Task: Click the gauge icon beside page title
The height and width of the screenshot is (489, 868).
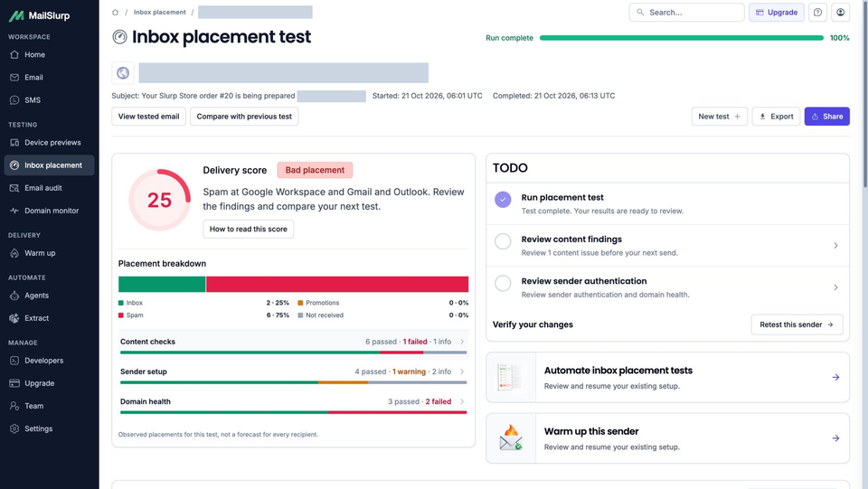Action: 119,37
